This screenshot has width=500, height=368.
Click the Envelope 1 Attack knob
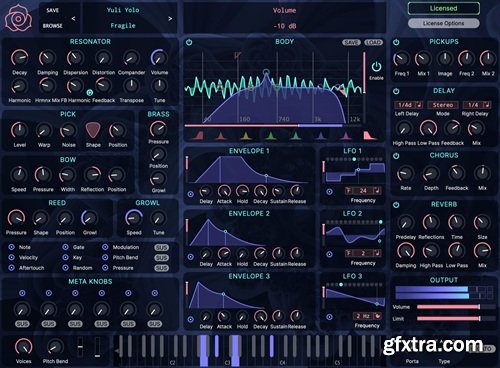(224, 191)
